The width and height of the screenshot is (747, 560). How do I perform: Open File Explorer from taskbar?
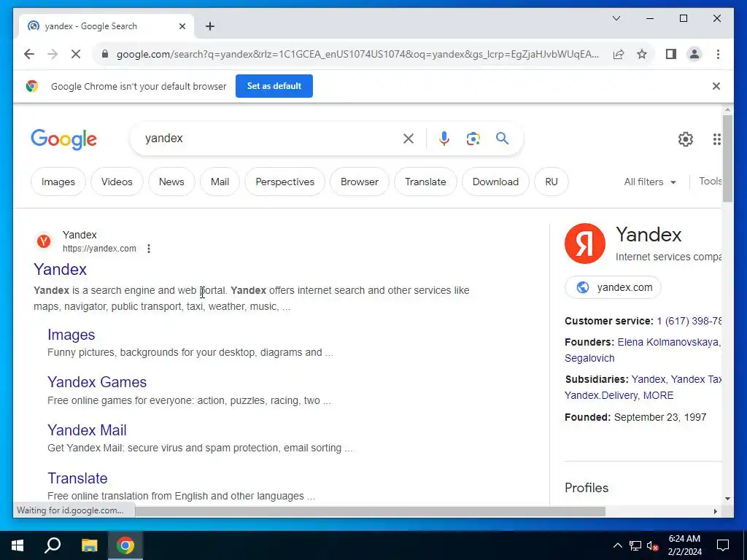(89, 545)
